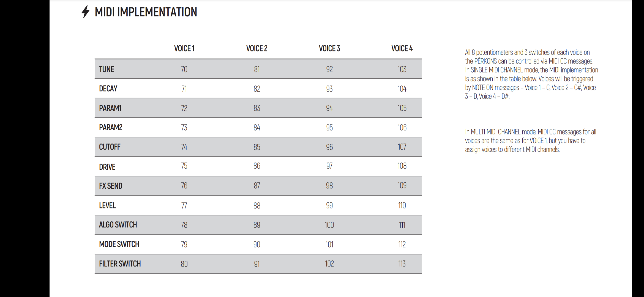Click the ALGO SWITCH row label
The width and height of the screenshot is (644, 297).
[x=118, y=225]
